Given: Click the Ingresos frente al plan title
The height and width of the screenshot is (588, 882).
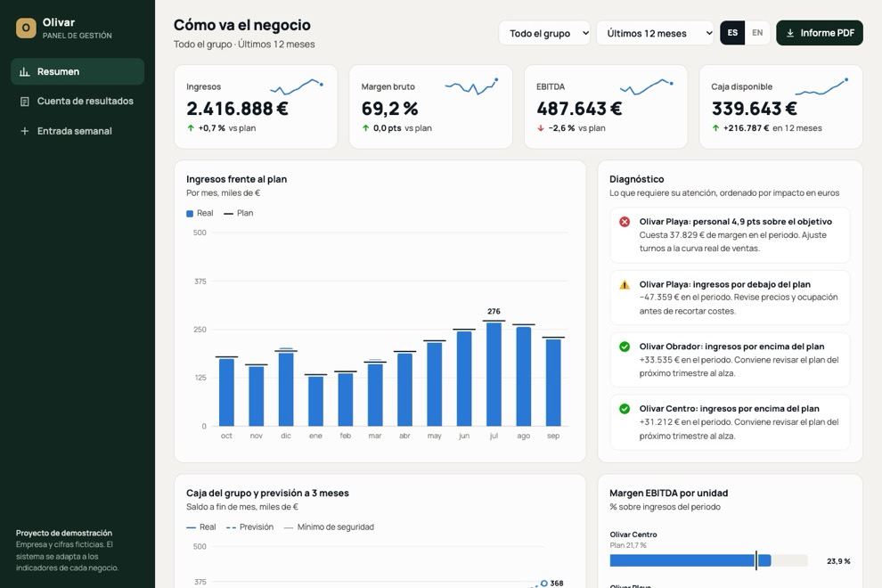Looking at the screenshot, I should (x=237, y=179).
